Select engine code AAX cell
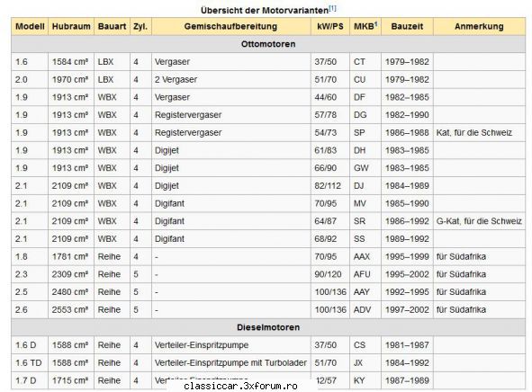This screenshot has width=532, height=392. click(365, 256)
